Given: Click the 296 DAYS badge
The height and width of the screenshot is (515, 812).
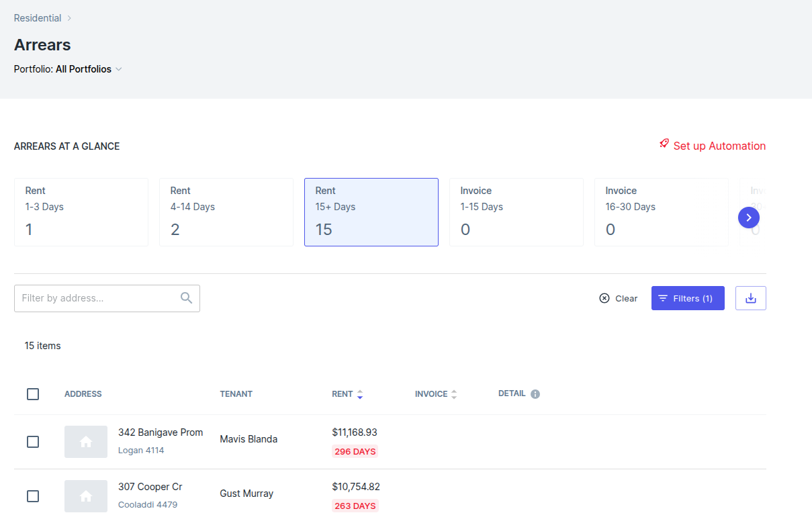Looking at the screenshot, I should [x=355, y=451].
